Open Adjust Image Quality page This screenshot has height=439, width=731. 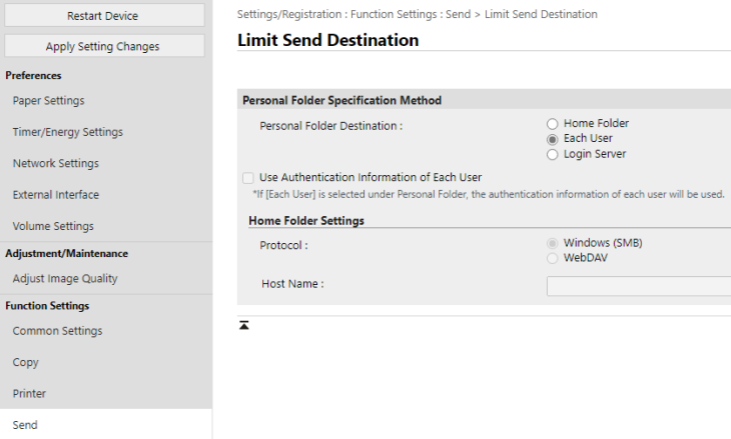[x=64, y=278]
